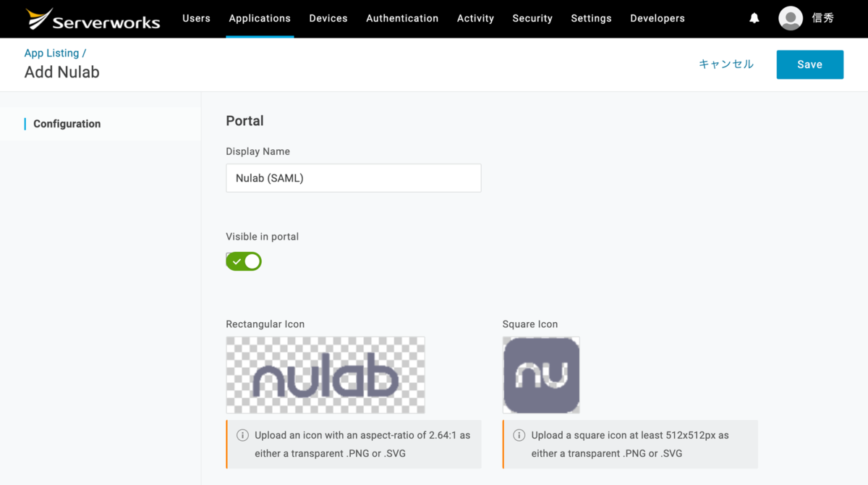Open the Security menu
The image size is (868, 485).
[532, 18]
